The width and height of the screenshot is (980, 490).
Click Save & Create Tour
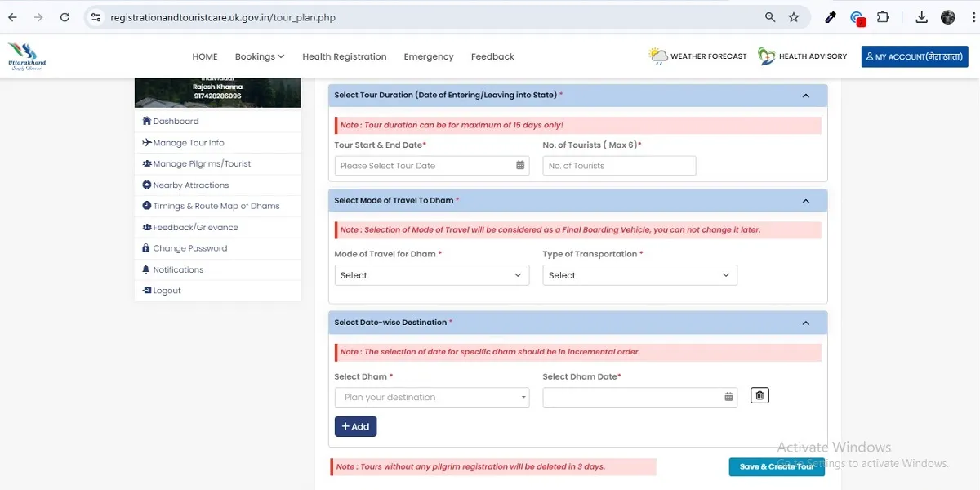tap(776, 466)
